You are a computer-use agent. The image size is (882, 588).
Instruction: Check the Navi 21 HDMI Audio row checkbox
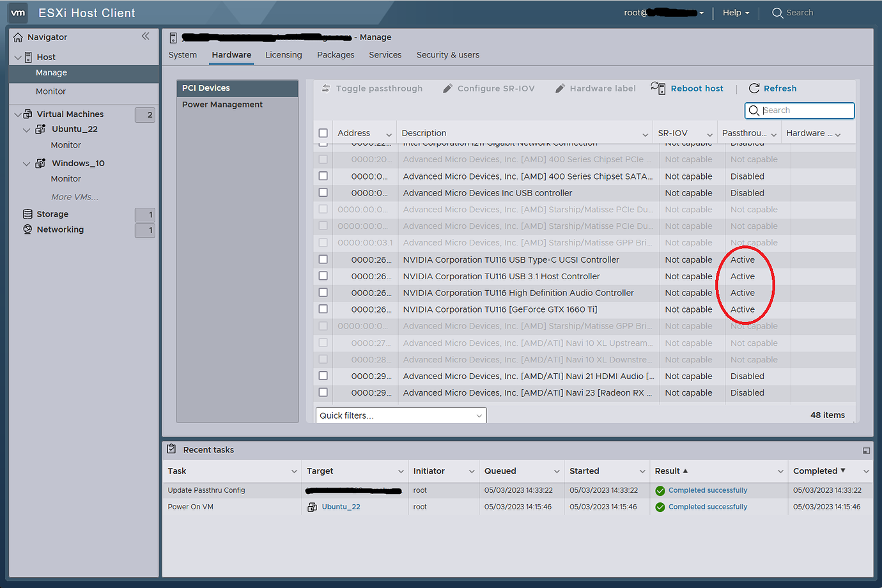click(323, 376)
